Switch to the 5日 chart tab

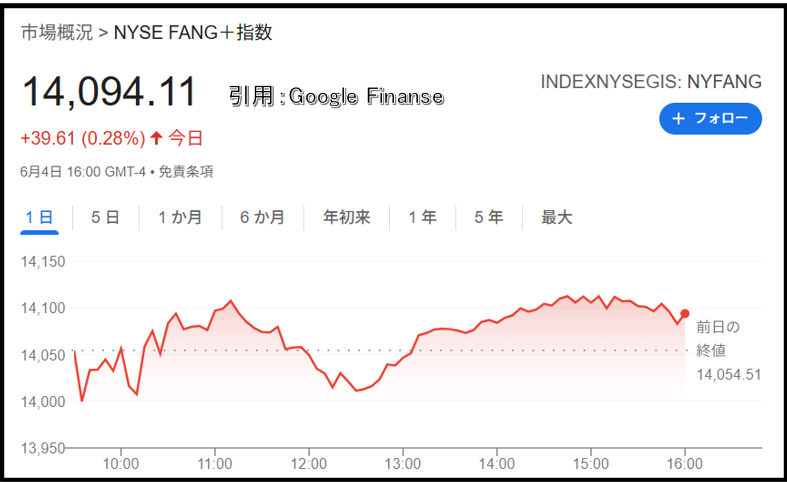pos(105,217)
